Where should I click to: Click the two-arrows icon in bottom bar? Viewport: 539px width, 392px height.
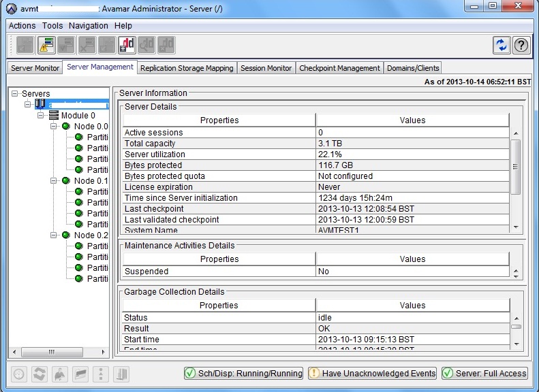click(40, 374)
